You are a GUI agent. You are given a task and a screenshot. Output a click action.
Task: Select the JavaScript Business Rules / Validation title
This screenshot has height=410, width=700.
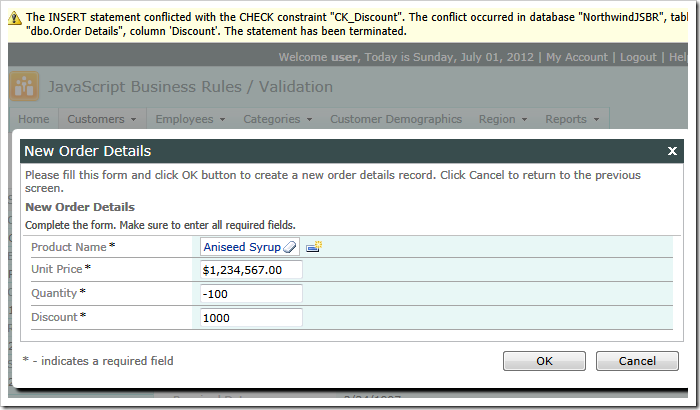coord(190,87)
